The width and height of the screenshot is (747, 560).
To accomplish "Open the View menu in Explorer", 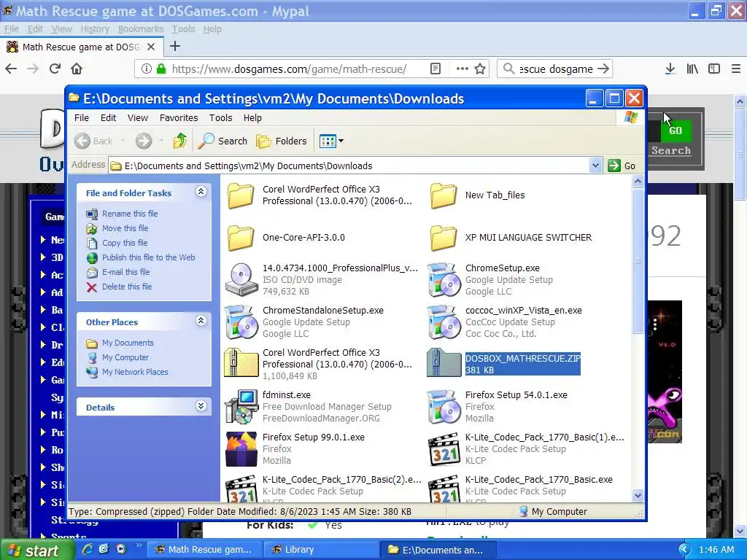I will (x=138, y=117).
